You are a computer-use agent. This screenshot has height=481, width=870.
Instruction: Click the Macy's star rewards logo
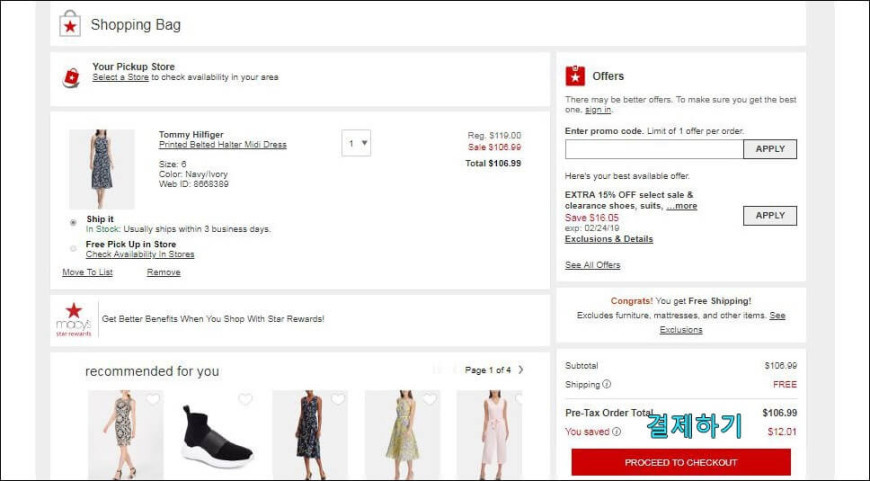point(73,320)
